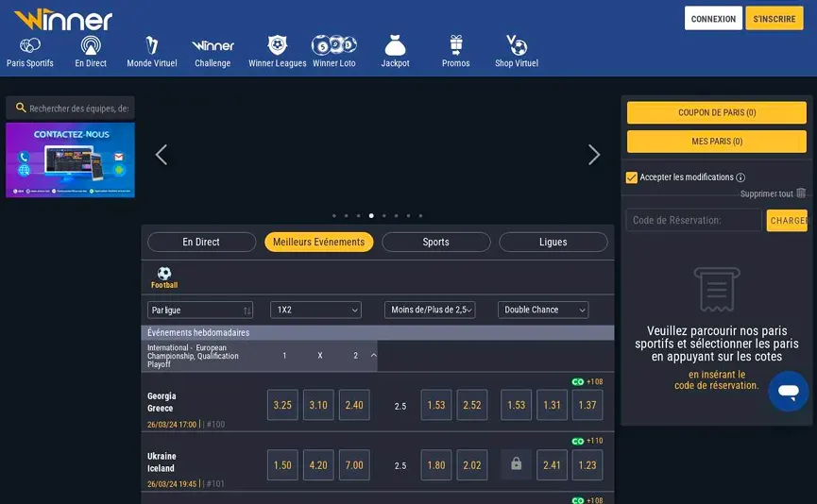Open the Winner Loto balls icon
Viewport: 817px width, 504px height.
pos(334,45)
